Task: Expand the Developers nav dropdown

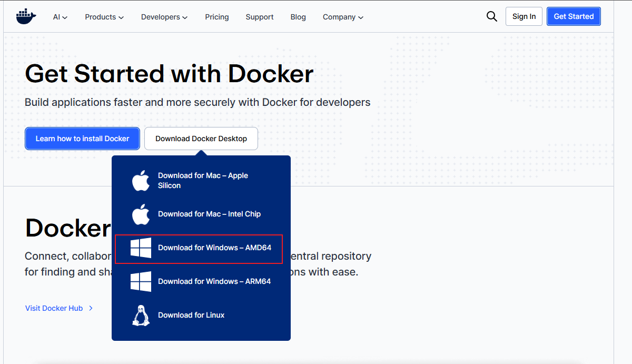Action: coord(164,17)
